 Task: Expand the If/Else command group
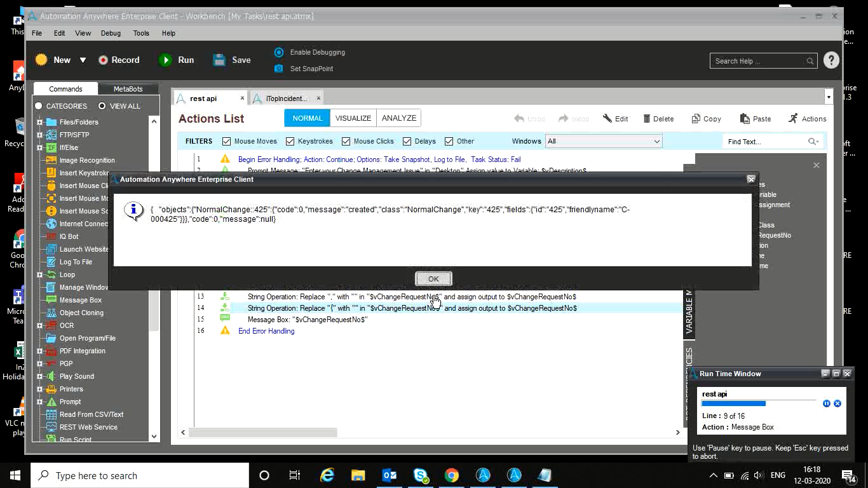(39, 147)
